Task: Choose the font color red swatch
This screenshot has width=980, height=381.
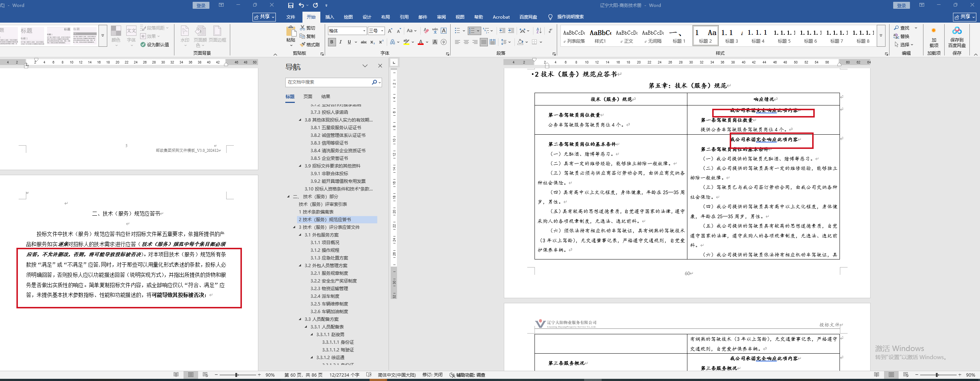Action: pos(421,42)
